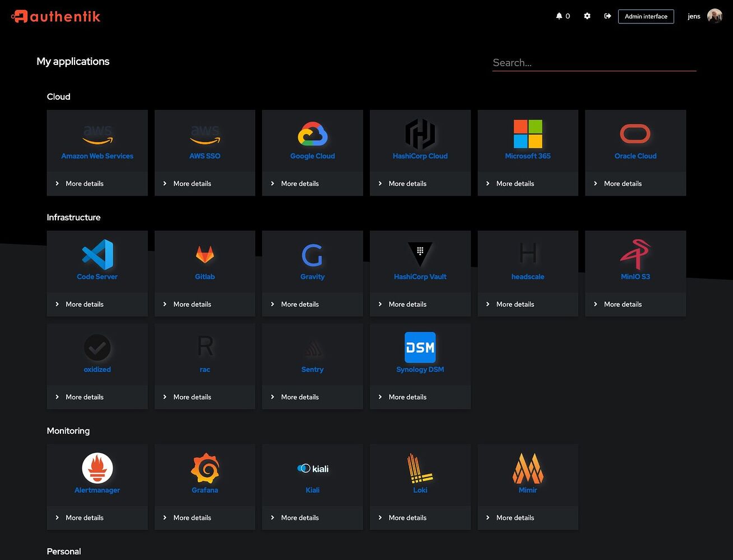
Task: Click the Search field
Action: pos(594,62)
